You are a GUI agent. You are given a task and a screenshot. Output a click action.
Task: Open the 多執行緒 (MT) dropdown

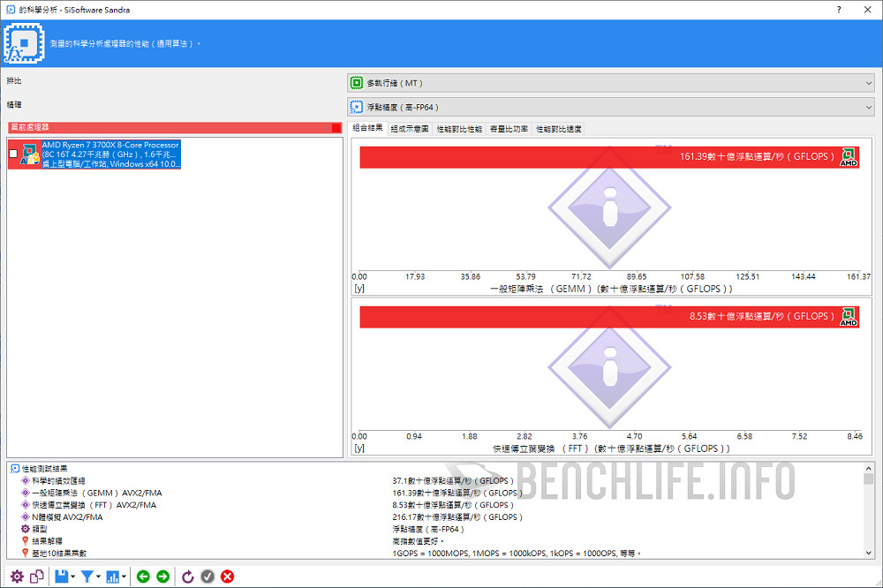pos(610,83)
